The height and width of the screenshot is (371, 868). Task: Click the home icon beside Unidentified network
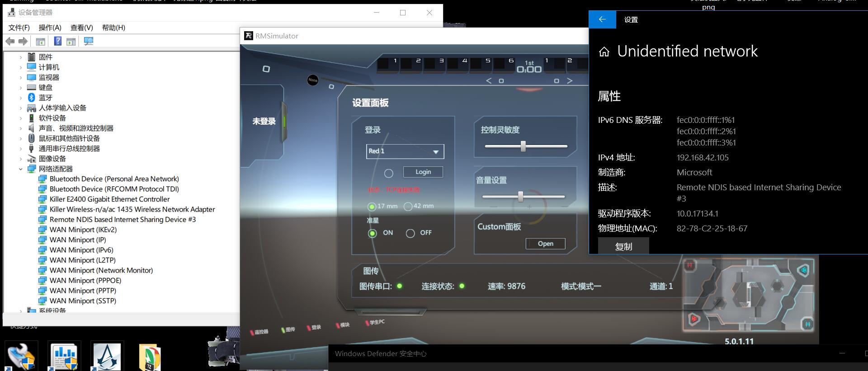[604, 52]
